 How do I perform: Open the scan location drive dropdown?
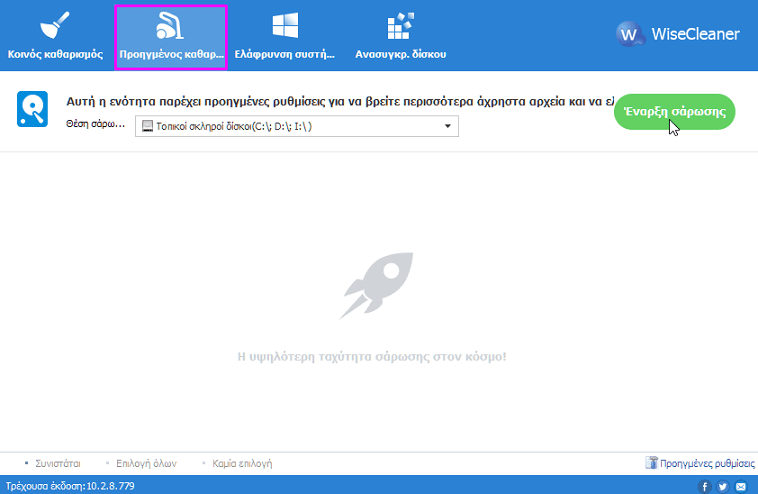pyautogui.click(x=297, y=126)
